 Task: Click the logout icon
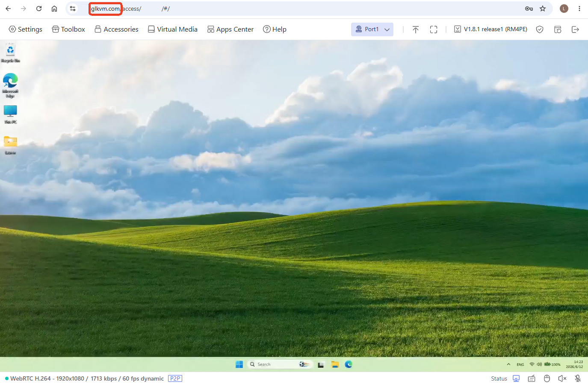(x=575, y=29)
